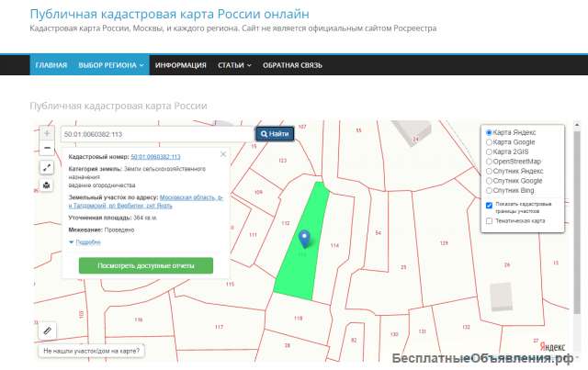
Task: Open cadastral number 50:01:0060382:113 link
Action: point(155,157)
